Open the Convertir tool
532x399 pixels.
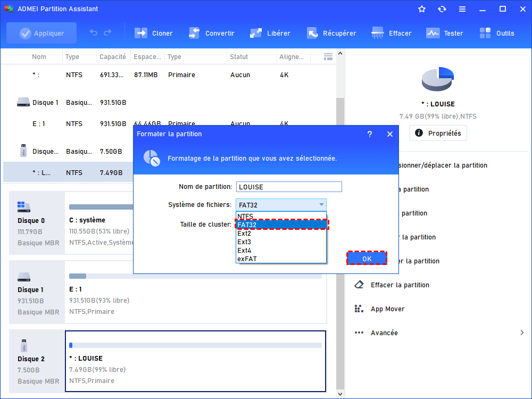click(x=211, y=33)
